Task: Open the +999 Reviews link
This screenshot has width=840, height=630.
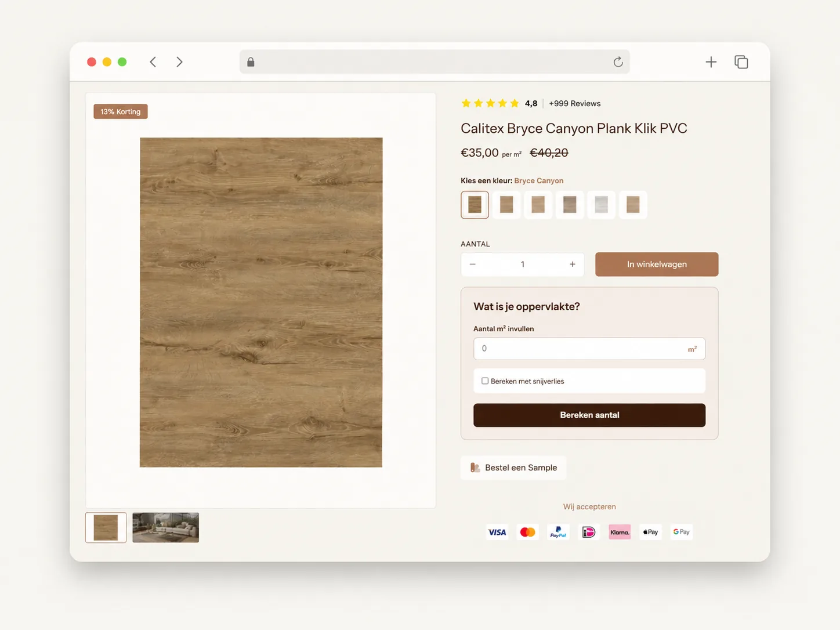Action: pos(574,103)
